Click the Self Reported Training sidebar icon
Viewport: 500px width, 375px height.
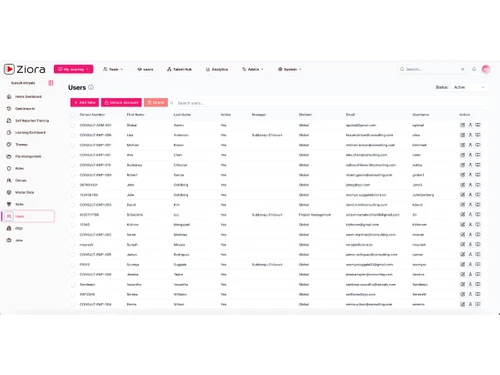(x=9, y=121)
